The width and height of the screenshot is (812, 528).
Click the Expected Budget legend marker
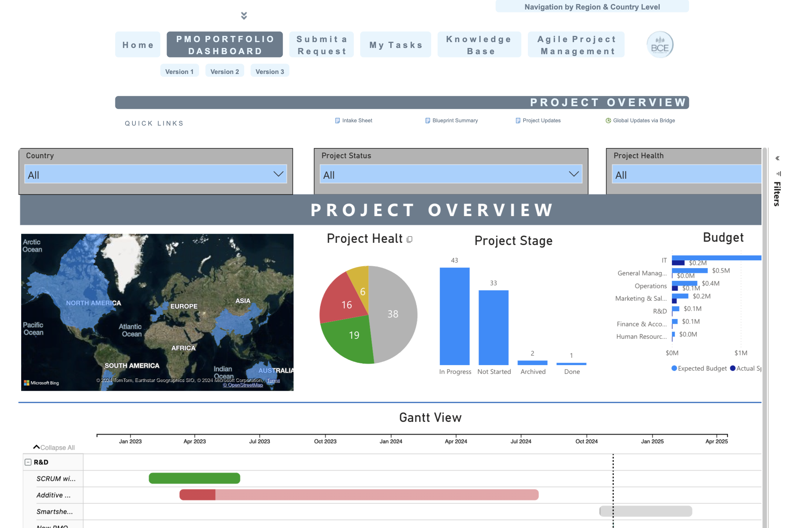point(674,368)
